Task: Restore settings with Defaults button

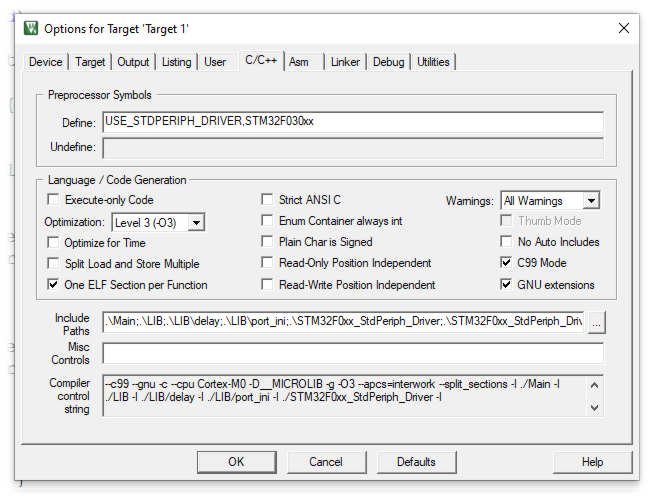Action: pyautogui.click(x=416, y=462)
